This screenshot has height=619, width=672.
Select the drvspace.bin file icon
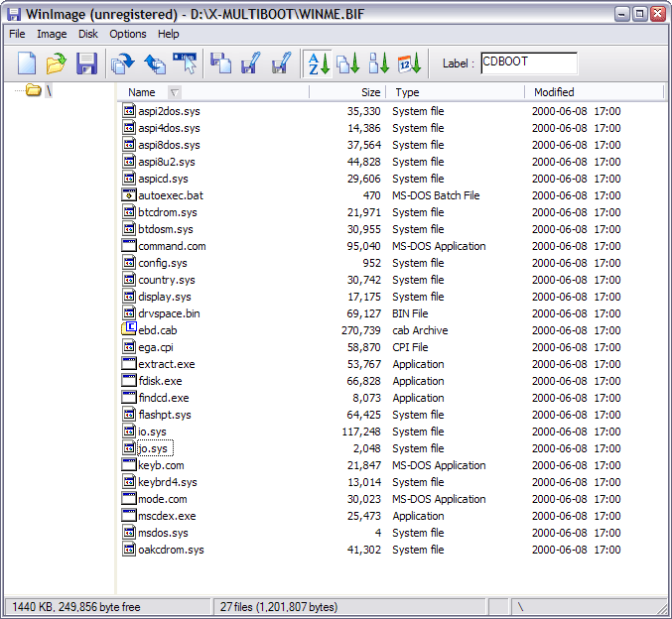click(x=129, y=312)
